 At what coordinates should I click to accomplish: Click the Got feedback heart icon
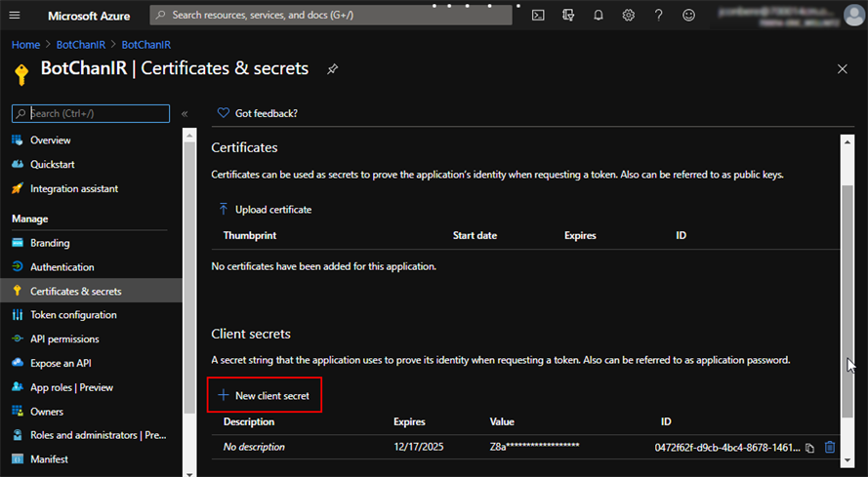point(223,113)
